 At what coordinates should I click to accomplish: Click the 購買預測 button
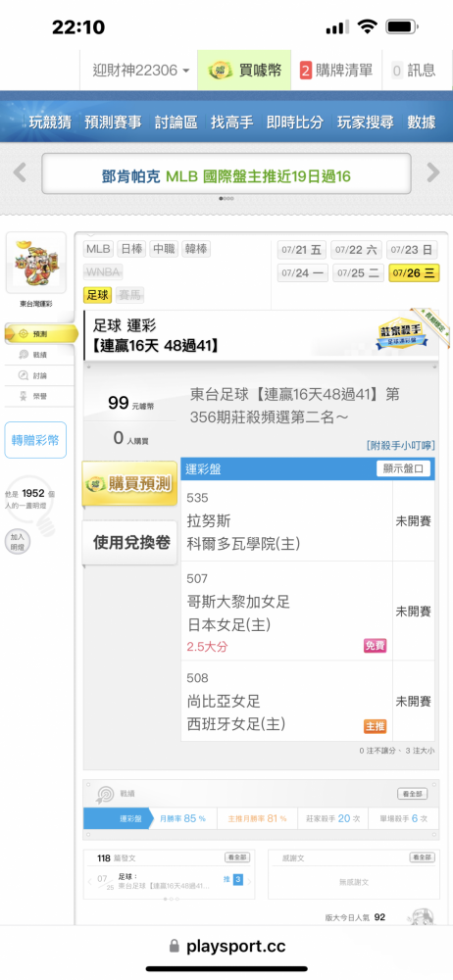point(129,484)
